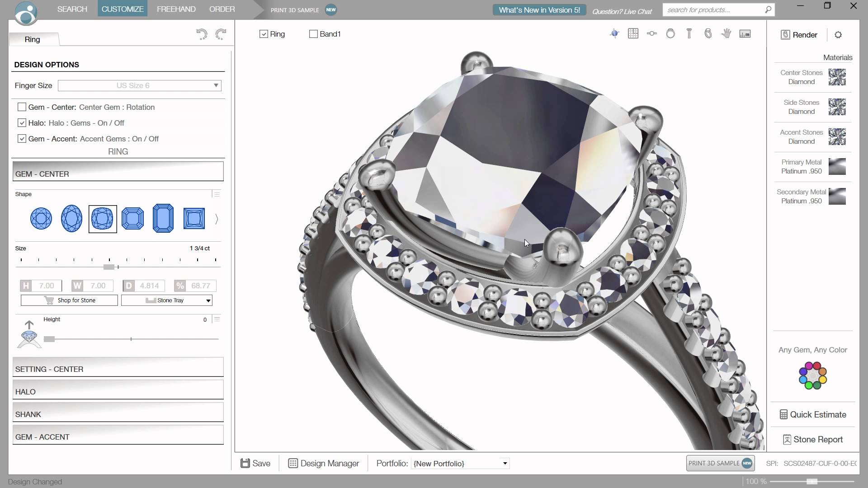Switch to the four-pane grid view
Image resolution: width=868 pixels, height=488 pixels.
click(633, 33)
